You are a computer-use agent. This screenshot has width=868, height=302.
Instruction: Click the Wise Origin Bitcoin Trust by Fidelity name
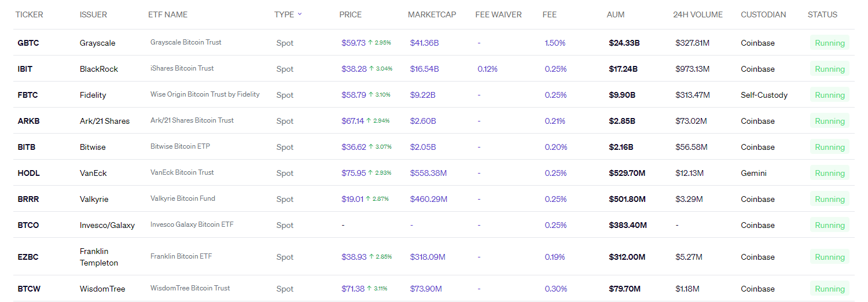[x=205, y=94]
